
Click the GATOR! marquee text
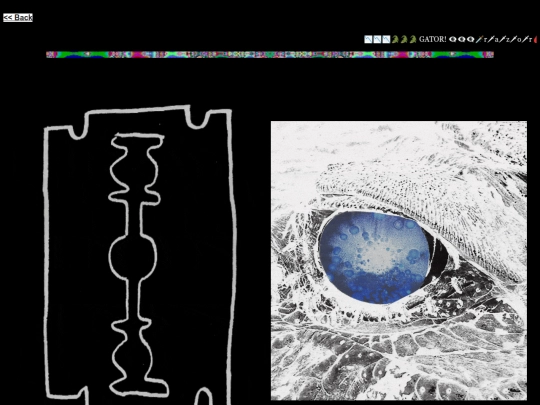[433, 39]
